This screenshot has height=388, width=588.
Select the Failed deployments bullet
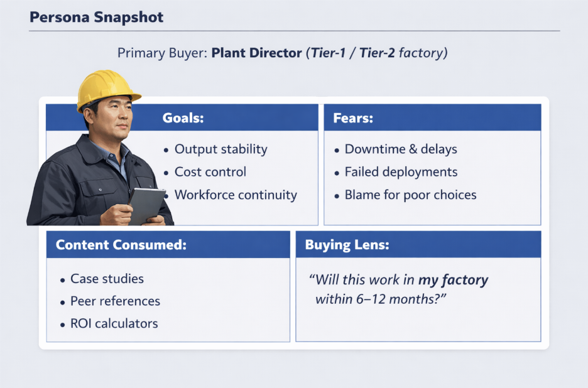[401, 172]
